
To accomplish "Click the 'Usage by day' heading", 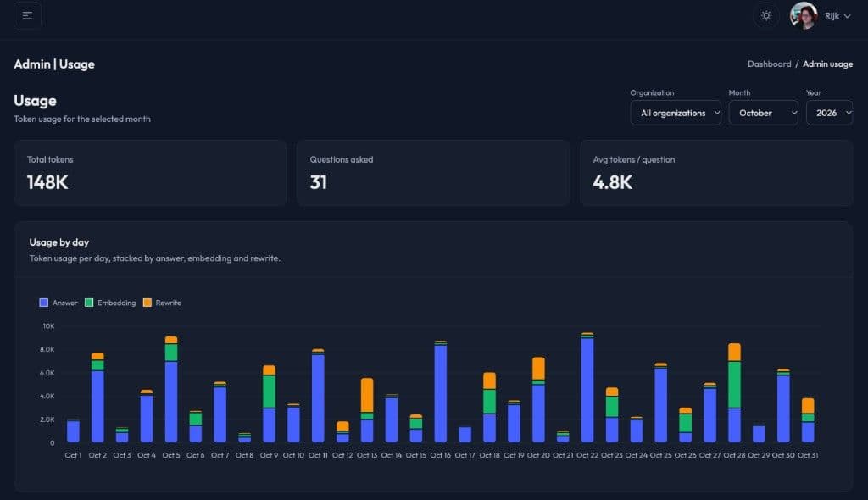I will coord(59,242).
